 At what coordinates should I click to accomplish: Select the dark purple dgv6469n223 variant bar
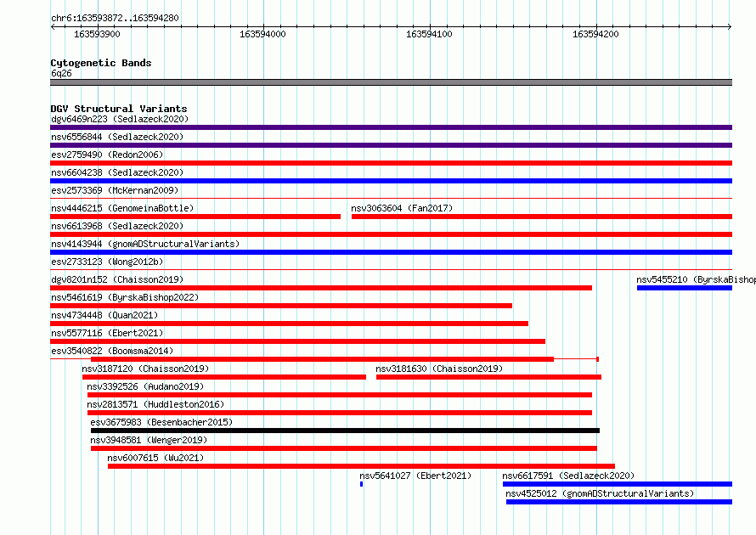point(391,127)
